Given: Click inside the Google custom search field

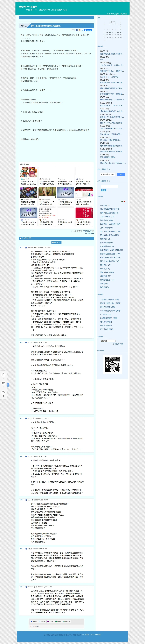Looking at the screenshot, I should pyautogui.click(x=108, y=174).
